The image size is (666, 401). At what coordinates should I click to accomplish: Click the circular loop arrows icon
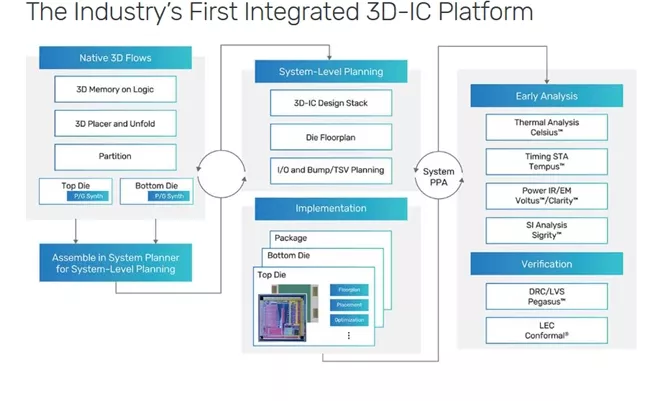click(220, 171)
